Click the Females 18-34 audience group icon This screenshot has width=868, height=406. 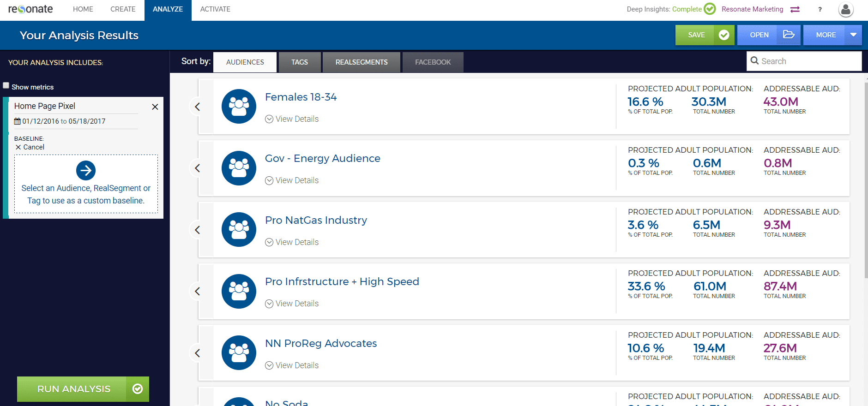tap(239, 107)
